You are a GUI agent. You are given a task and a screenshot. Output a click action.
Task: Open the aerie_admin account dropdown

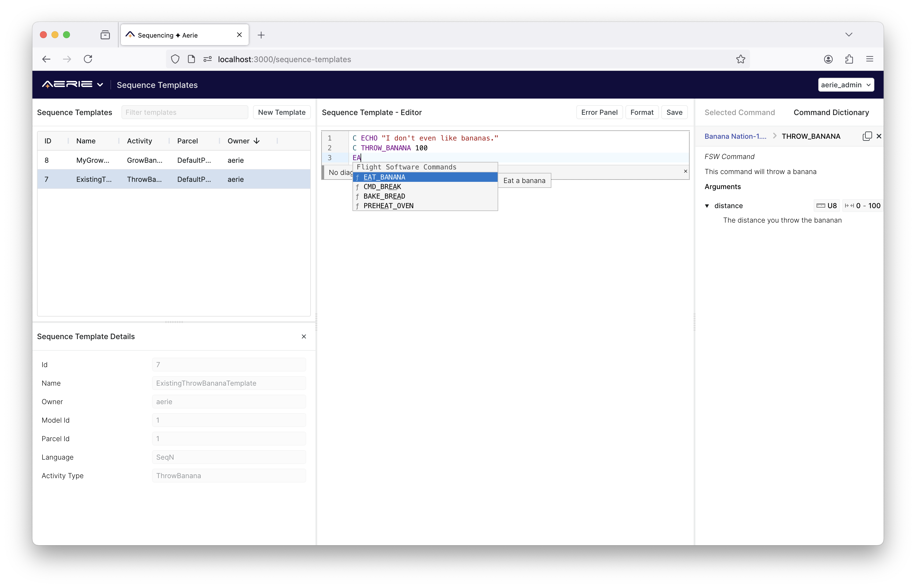846,84
